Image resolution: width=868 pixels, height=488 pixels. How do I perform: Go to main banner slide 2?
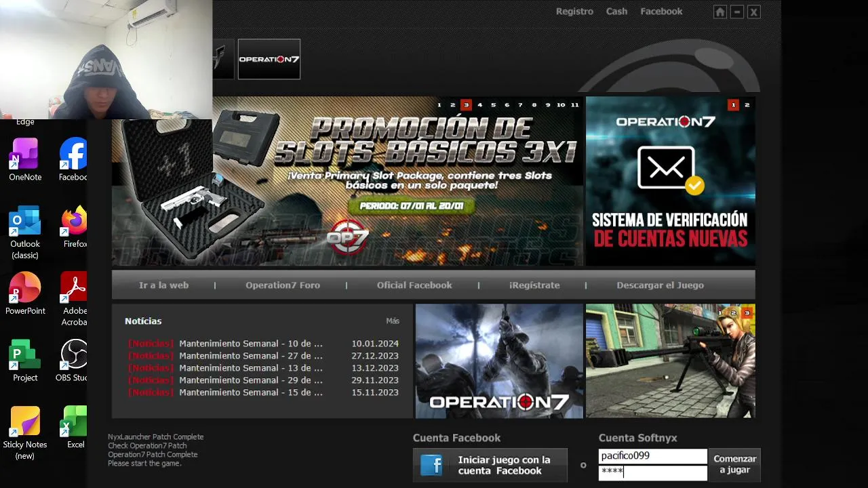click(x=453, y=105)
